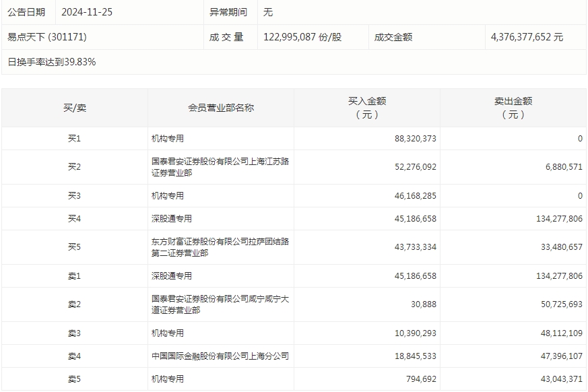Click 国泰君安证券 上海江苏路证券营业部 name

point(220,167)
